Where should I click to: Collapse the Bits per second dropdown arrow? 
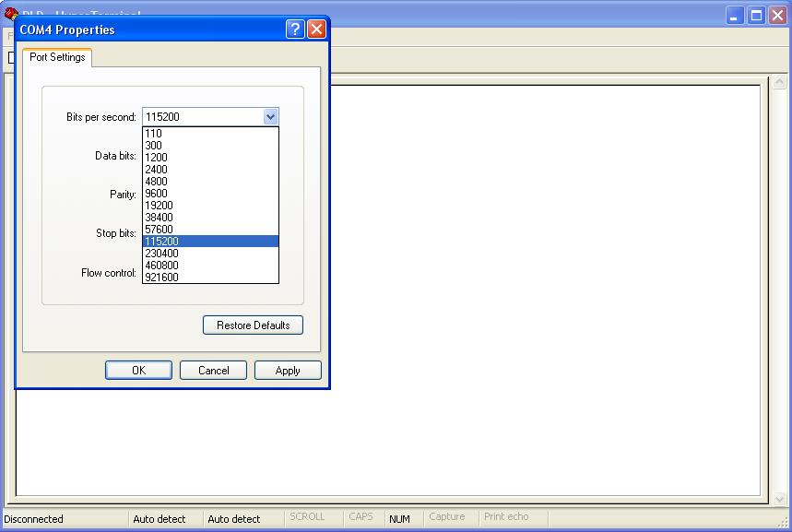coord(270,117)
